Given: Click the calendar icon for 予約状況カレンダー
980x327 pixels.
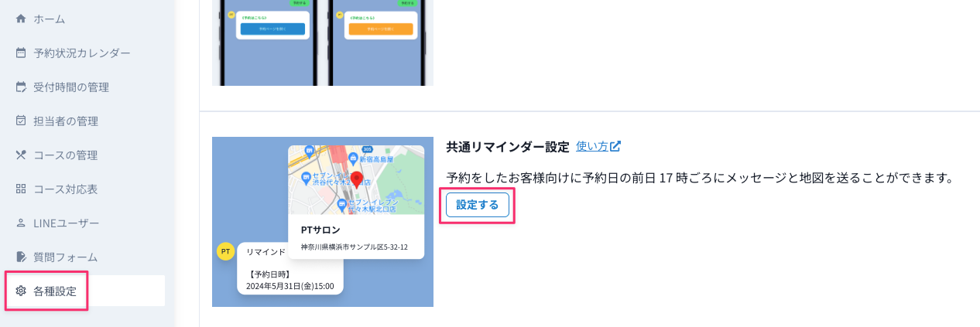Looking at the screenshot, I should tap(21, 53).
